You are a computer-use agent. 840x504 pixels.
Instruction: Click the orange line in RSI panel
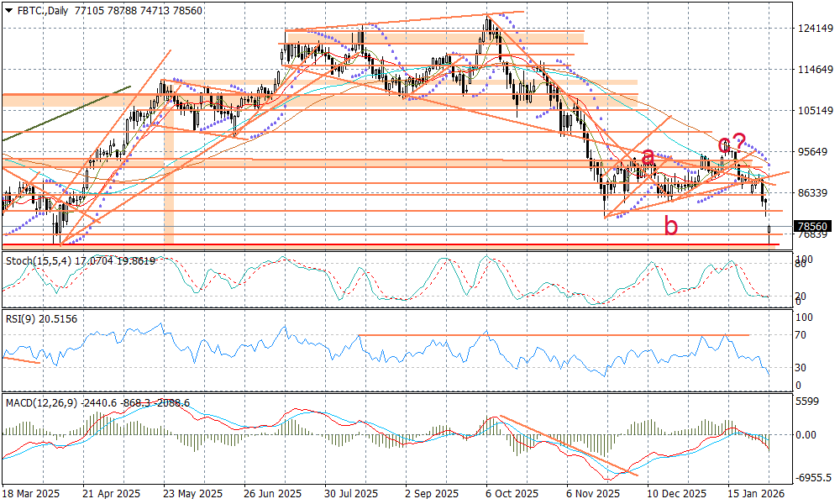[x=554, y=335]
